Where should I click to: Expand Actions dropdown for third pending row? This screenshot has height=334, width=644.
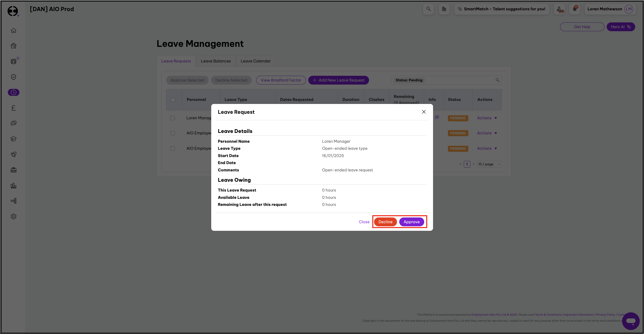tap(487, 149)
